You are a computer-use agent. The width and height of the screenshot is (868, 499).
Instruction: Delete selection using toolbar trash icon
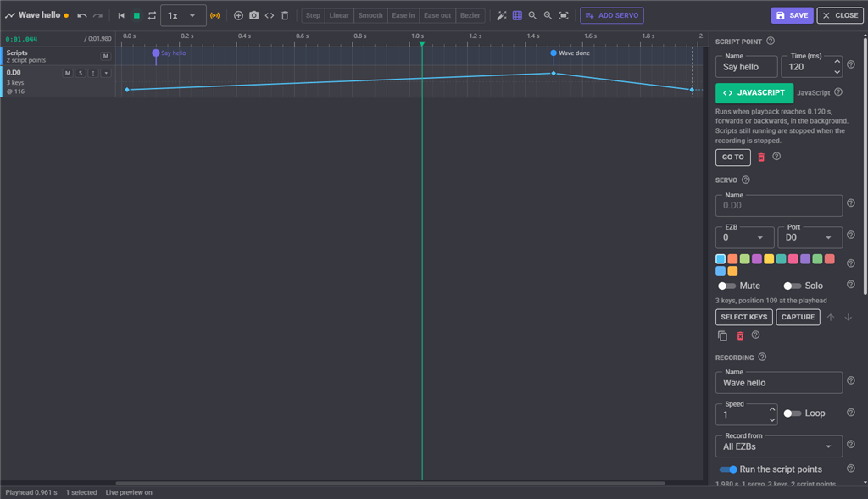point(285,15)
